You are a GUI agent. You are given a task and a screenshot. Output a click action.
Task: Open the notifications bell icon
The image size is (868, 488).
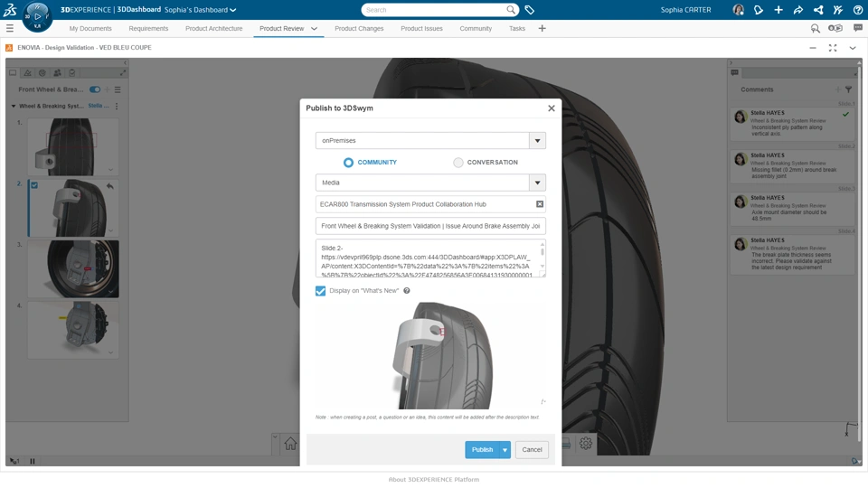[759, 10]
